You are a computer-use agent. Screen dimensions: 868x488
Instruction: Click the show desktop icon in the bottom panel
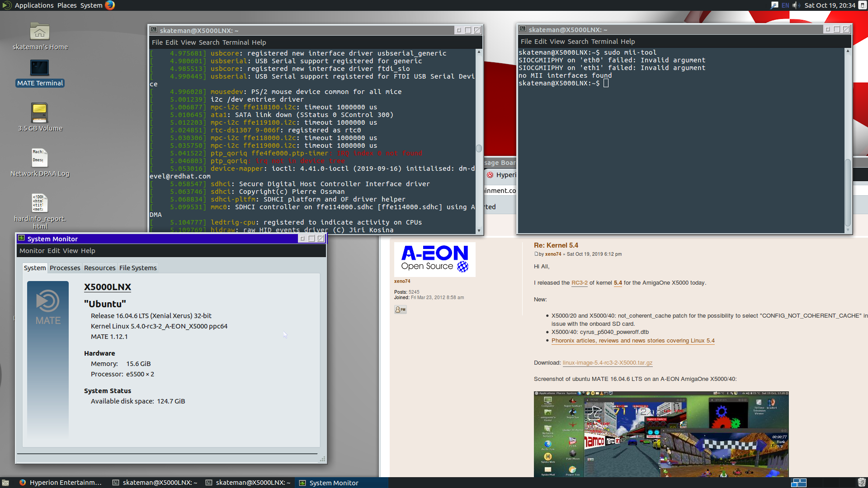pyautogui.click(x=5, y=483)
